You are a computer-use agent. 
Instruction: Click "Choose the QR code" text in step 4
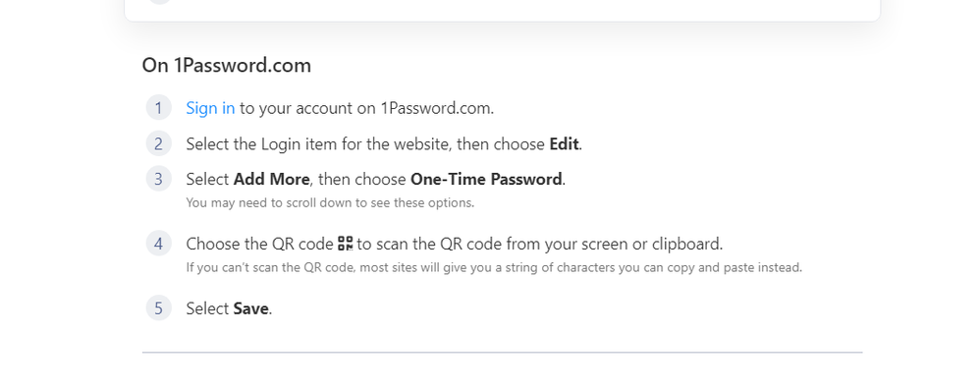pos(259,244)
